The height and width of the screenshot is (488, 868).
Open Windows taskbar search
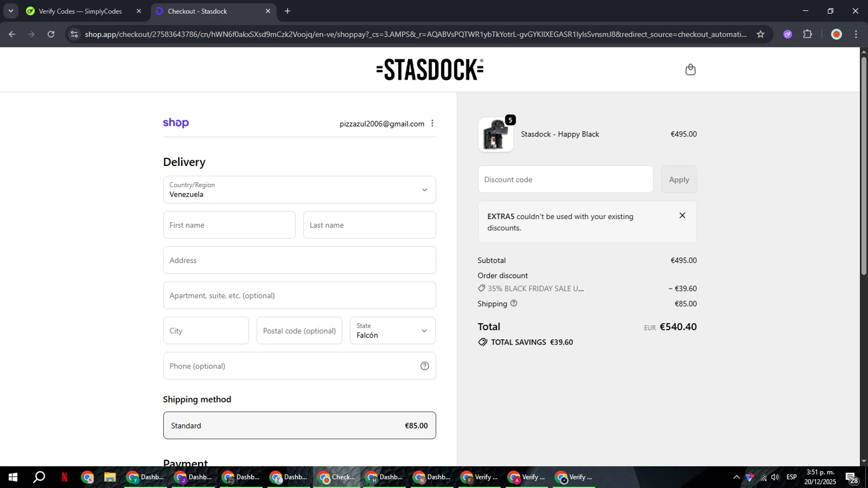click(39, 477)
